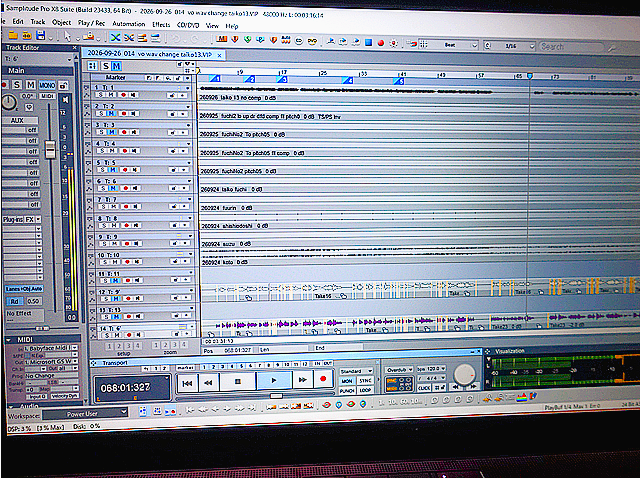The height and width of the screenshot is (478, 640).
Task: Open track 1 options dropdown arrow
Action: [x=187, y=88]
